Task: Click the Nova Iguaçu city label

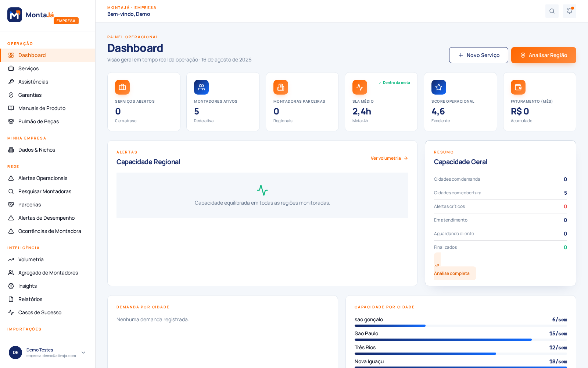Action: pyautogui.click(x=369, y=361)
